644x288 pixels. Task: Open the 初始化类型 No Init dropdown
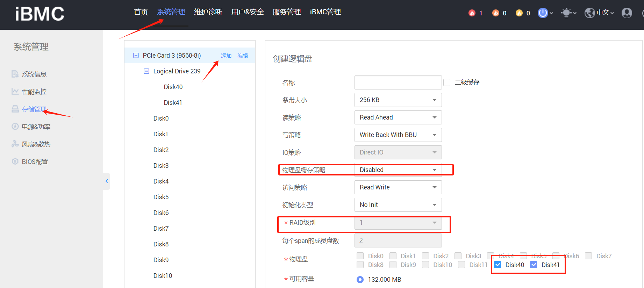tap(398, 205)
